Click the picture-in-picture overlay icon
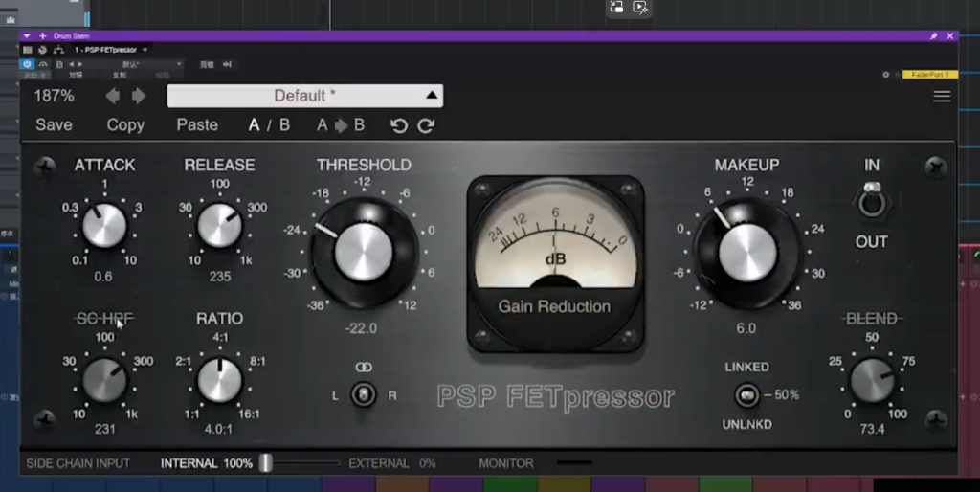The height and width of the screenshot is (492, 980). pos(617,7)
